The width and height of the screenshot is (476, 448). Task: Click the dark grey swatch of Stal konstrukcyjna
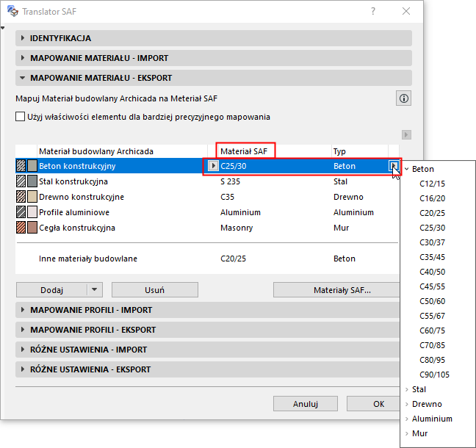(x=32, y=181)
